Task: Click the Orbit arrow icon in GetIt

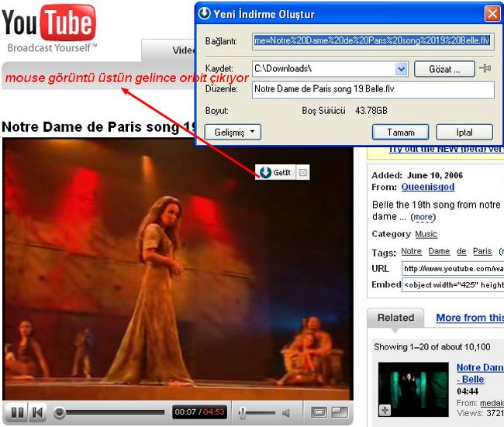Action: [265, 172]
